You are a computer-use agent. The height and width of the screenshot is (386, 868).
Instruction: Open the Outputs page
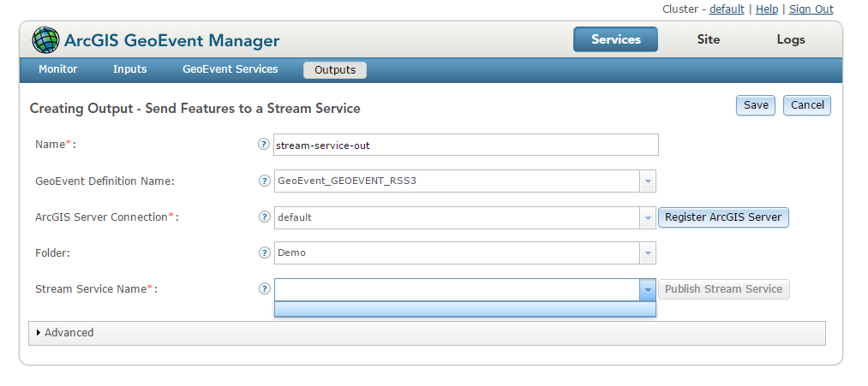pos(335,69)
